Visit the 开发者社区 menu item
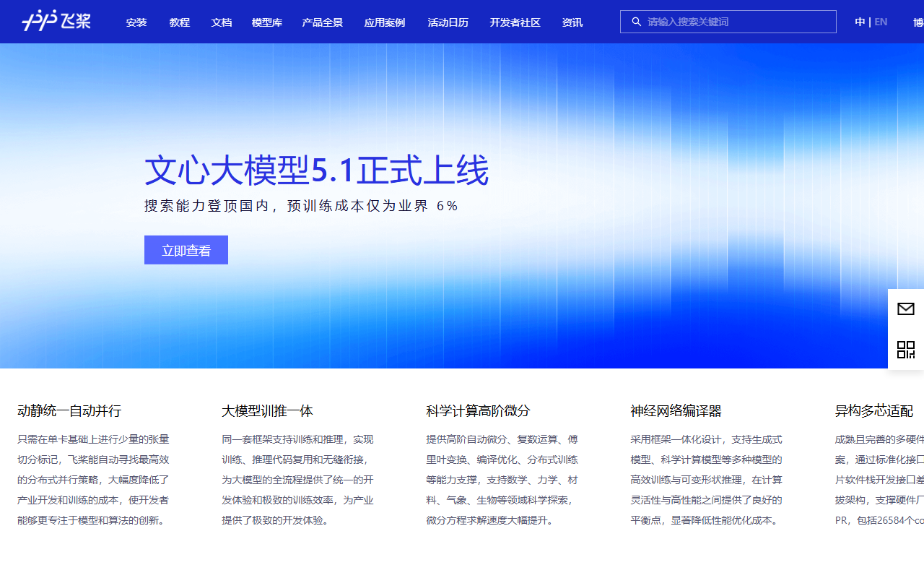Screen dimensions: 924x578 click(515, 22)
